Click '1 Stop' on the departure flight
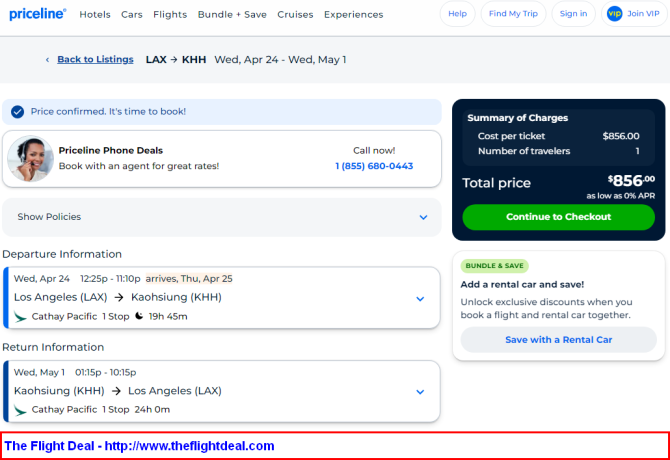670x460 pixels. tap(115, 316)
